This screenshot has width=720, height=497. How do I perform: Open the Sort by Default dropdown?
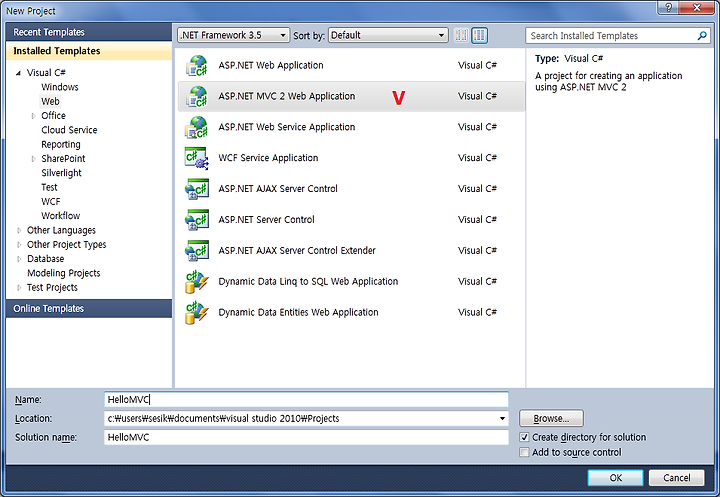(x=388, y=35)
